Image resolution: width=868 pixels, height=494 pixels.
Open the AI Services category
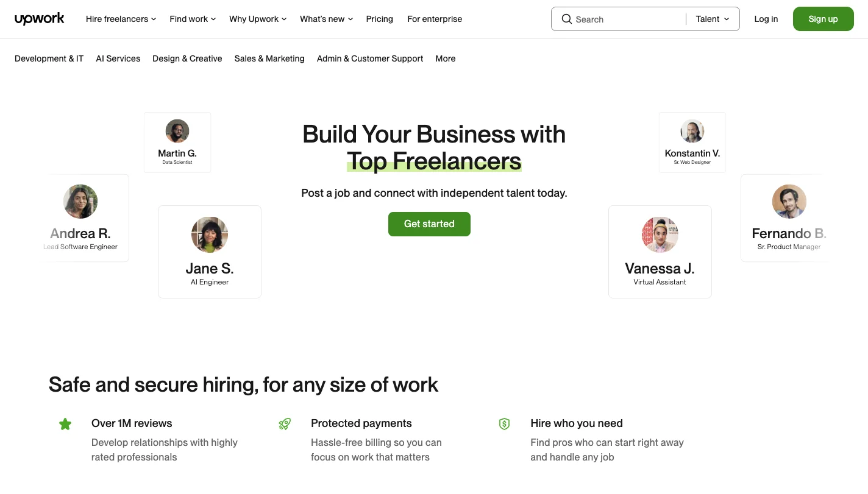click(118, 58)
